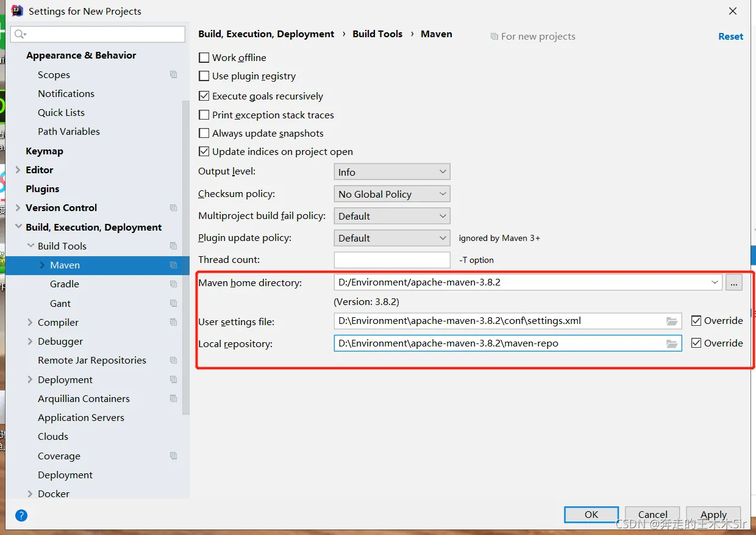Select Application Servers in tree

click(81, 417)
